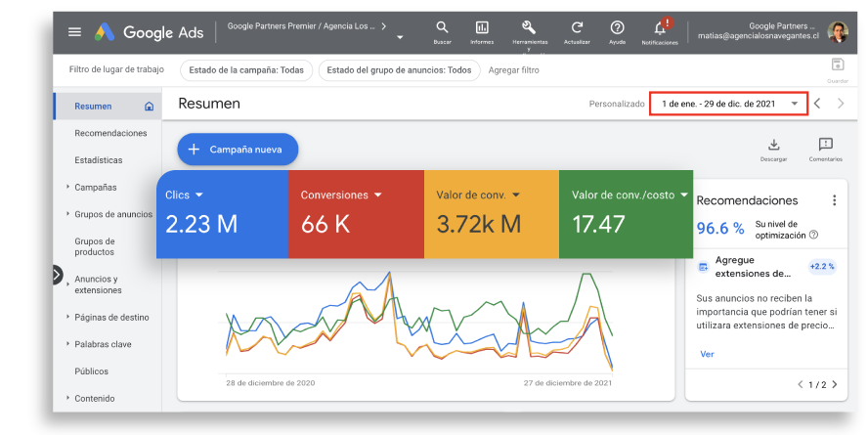Open the account profile avatar
This screenshot has height=435, width=868.
[838, 31]
